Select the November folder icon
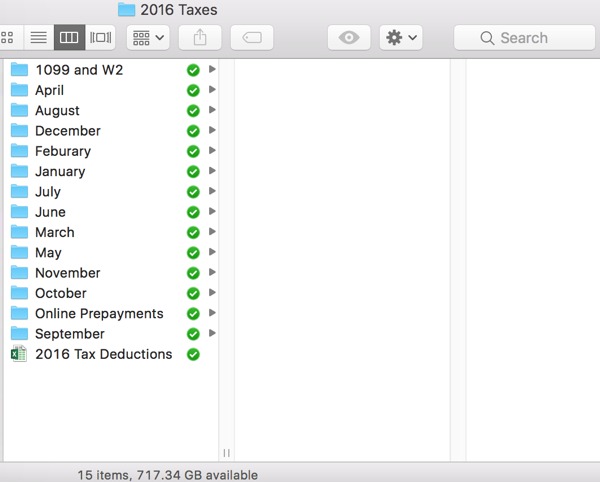Viewport: 600px width, 482px height. click(19, 272)
